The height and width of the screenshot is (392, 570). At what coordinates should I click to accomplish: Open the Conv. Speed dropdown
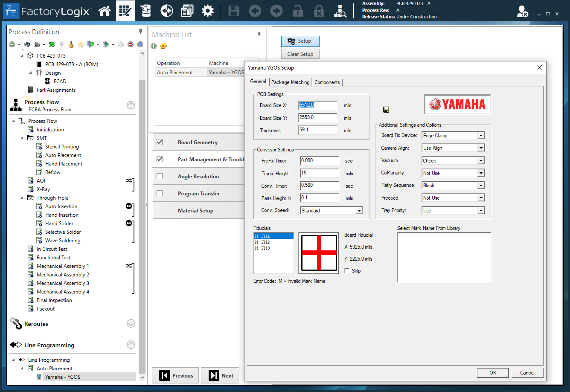tap(359, 210)
